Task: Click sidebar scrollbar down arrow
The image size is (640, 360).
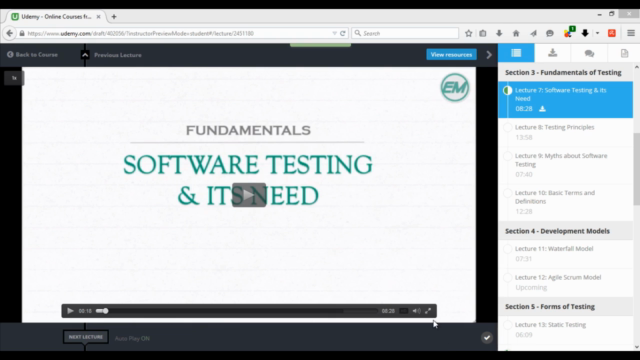Action: pos(637,347)
